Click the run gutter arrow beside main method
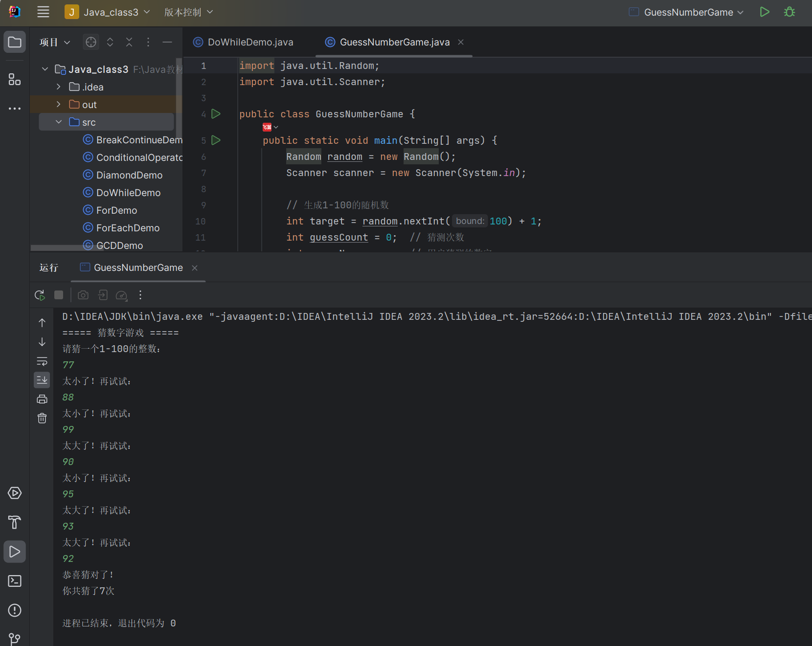 (216, 140)
